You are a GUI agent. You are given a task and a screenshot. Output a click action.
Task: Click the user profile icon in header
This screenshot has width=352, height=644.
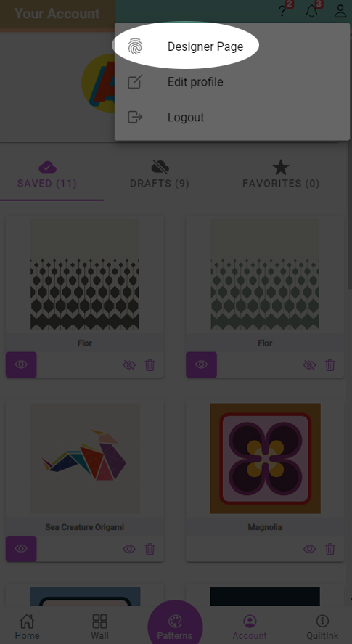(340, 11)
